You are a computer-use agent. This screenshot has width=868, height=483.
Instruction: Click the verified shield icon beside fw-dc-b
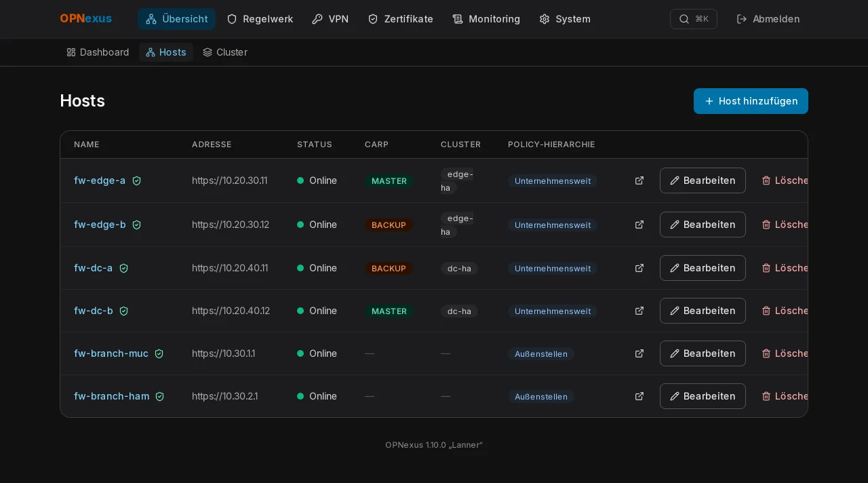coord(124,311)
